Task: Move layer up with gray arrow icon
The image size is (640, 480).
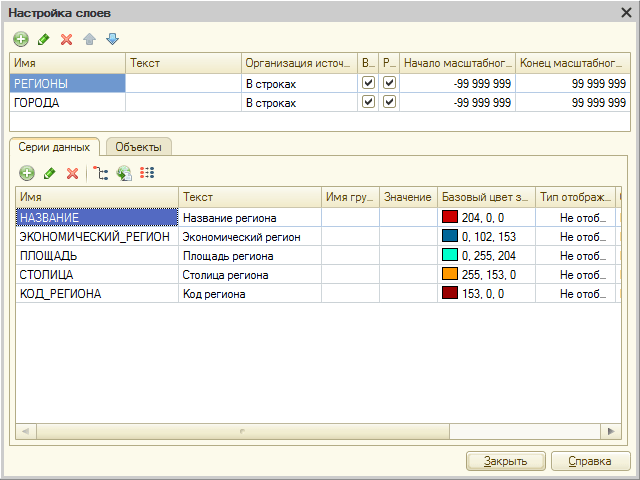Action: coord(89,39)
